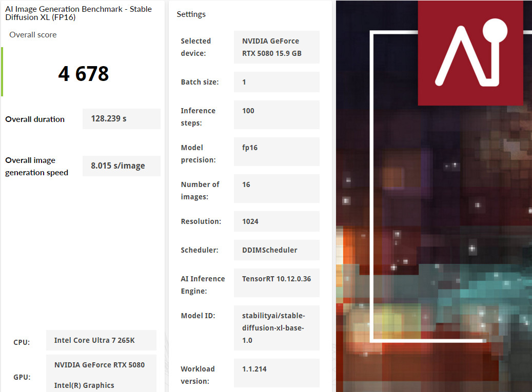This screenshot has width=532, height=392.
Task: Select NVIDIA GeForce RTX 5080 in the GPU row
Action: tap(100, 365)
